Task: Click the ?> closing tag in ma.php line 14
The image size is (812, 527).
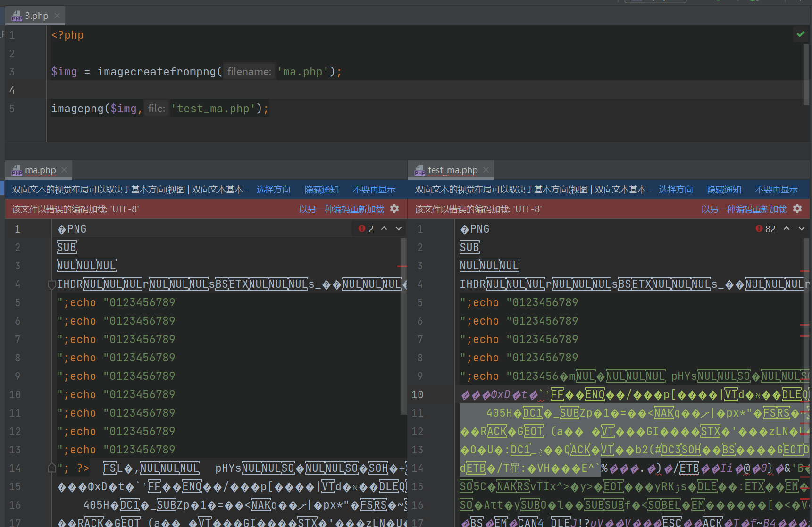Action: tap(83, 468)
